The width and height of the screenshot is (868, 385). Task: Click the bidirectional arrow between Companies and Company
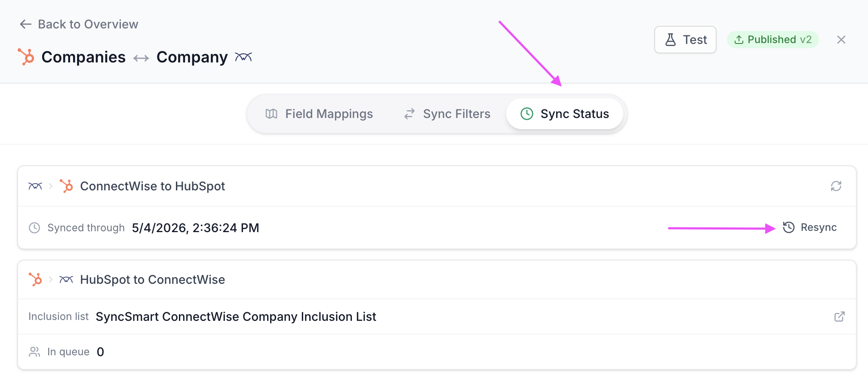tap(141, 58)
